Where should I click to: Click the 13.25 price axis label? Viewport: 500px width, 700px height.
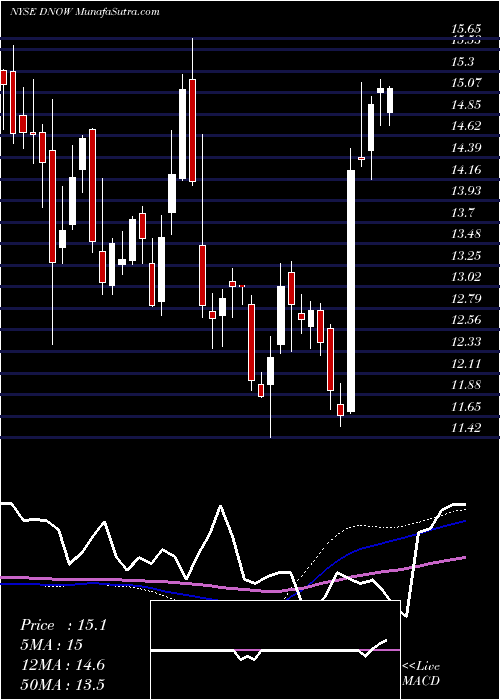tap(467, 256)
